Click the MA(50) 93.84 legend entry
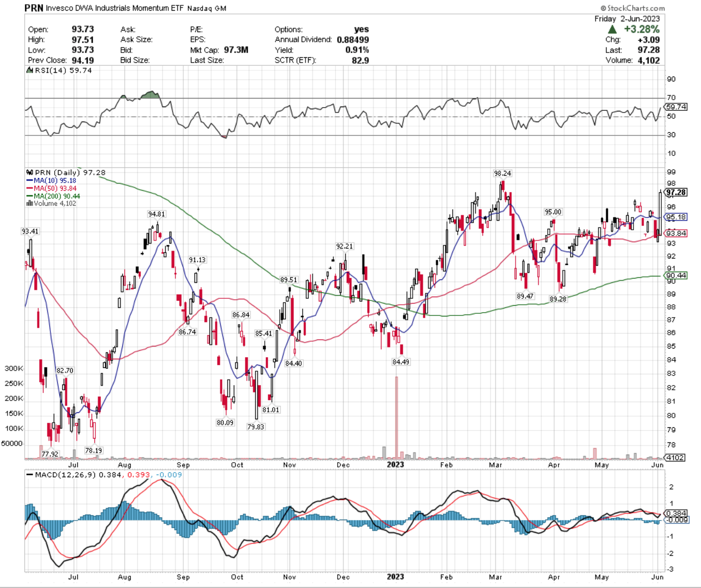Screen dimensions: 701x588 [x=51, y=189]
